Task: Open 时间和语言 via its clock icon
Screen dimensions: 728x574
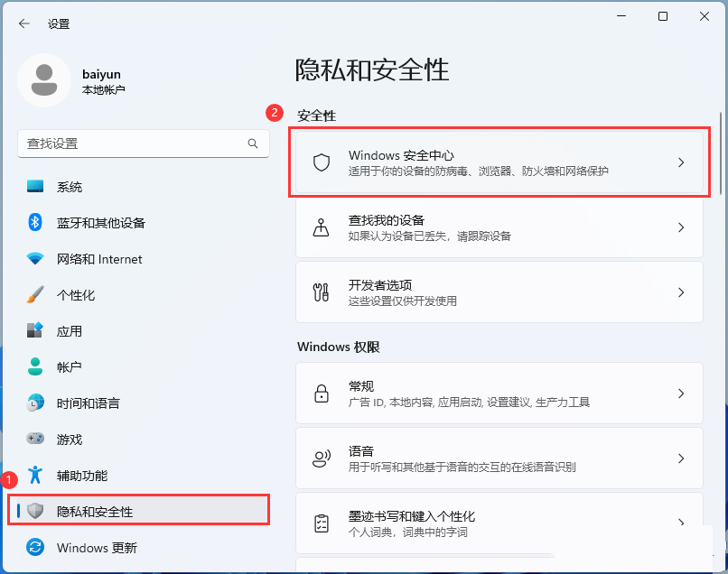Action: click(x=34, y=403)
